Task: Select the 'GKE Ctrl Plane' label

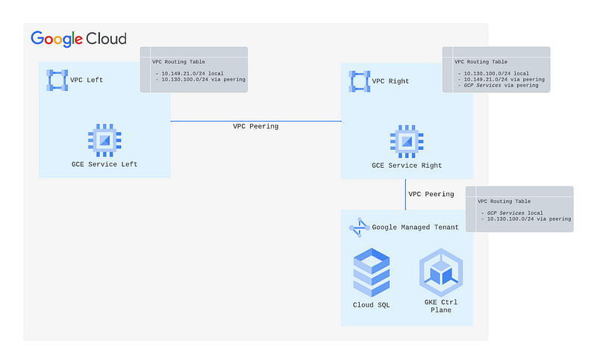Action: 441,306
